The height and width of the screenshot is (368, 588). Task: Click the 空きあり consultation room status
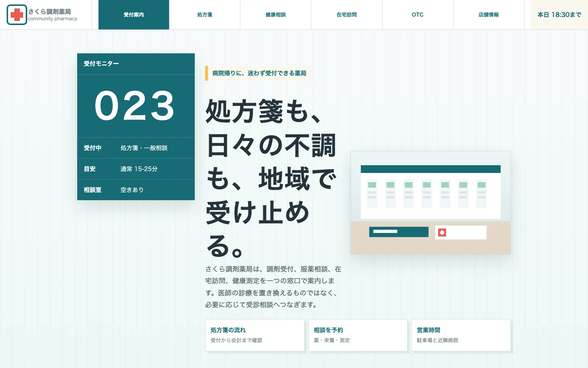point(132,190)
